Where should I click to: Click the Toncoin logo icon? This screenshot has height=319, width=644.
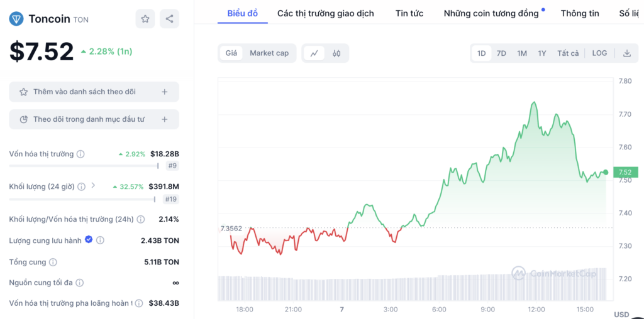[16, 19]
